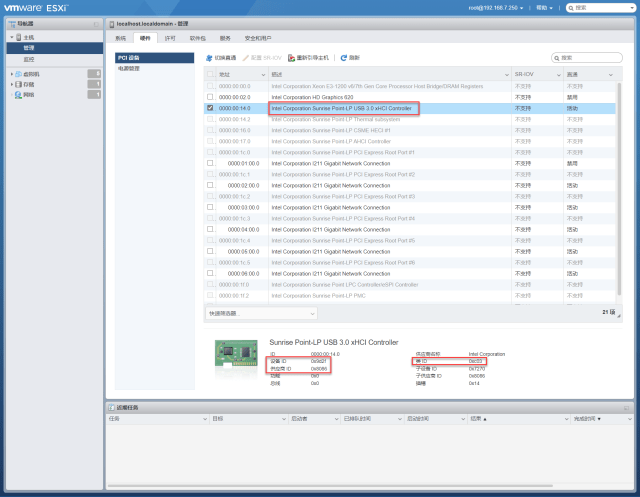Open the quick filters dropdown
This screenshot has width=640, height=497.
261,313
